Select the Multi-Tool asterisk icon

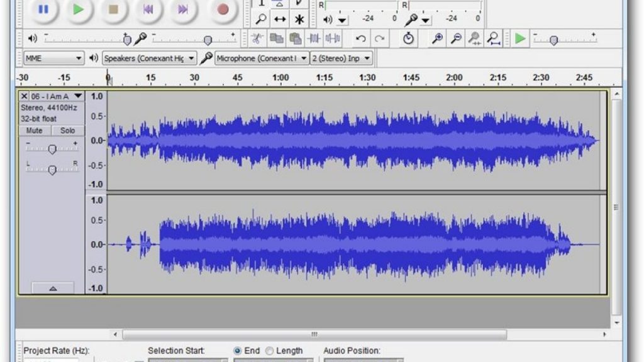pos(299,19)
